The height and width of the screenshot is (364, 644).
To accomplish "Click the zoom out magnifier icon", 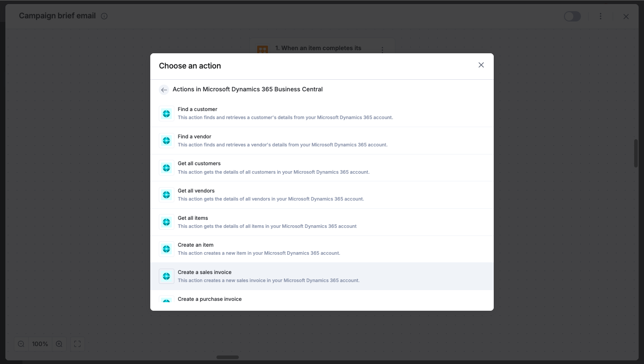I will point(21,344).
